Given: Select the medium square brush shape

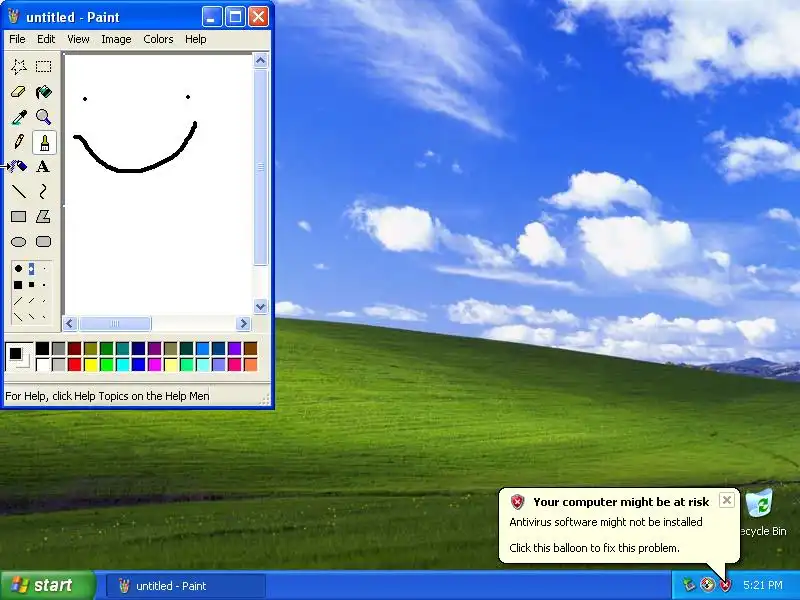Looking at the screenshot, I should pos(32,285).
